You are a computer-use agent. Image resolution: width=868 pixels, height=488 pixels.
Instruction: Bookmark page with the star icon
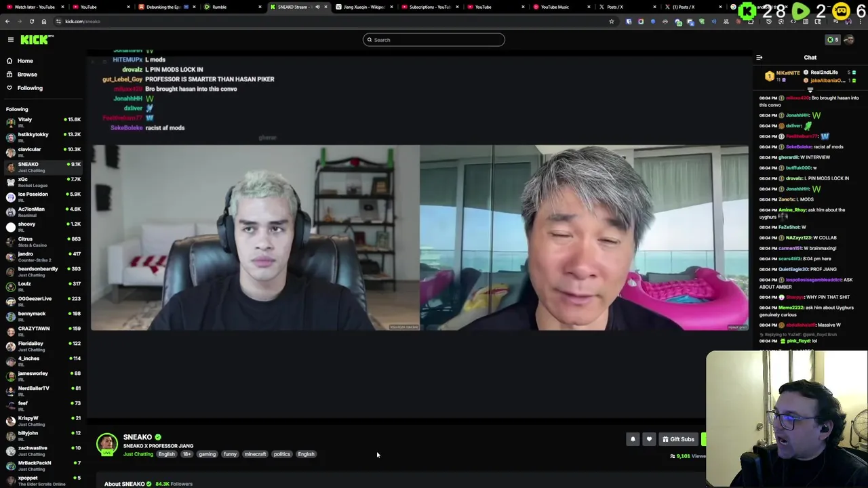[611, 22]
